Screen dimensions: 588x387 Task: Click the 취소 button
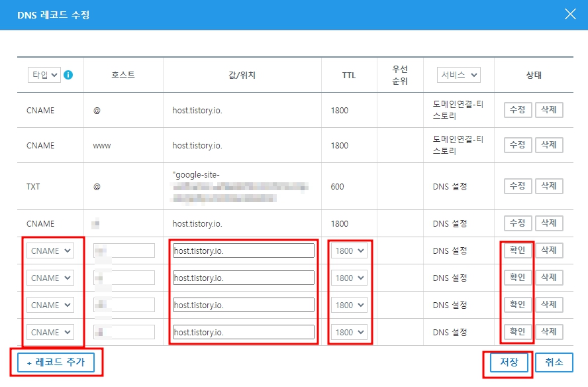coord(555,362)
